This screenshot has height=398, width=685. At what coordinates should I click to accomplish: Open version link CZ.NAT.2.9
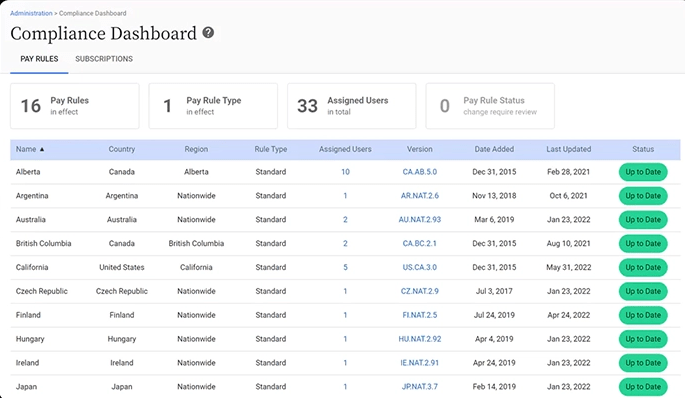(419, 291)
